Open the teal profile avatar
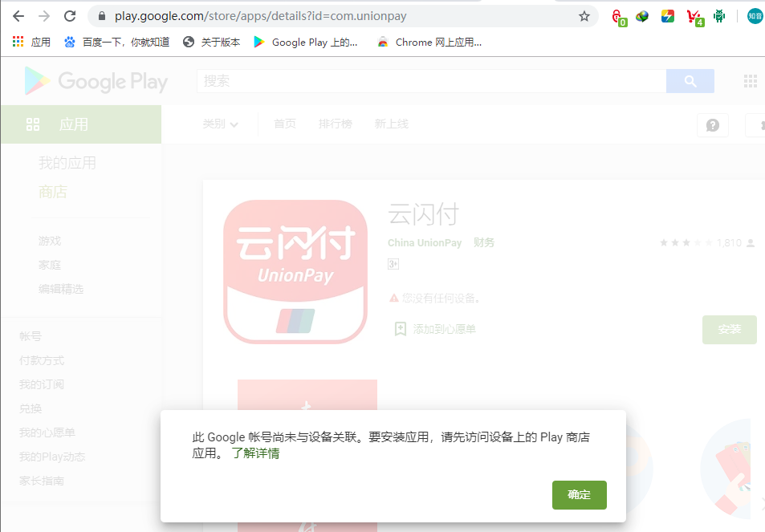This screenshot has height=532, width=765. pos(755,16)
